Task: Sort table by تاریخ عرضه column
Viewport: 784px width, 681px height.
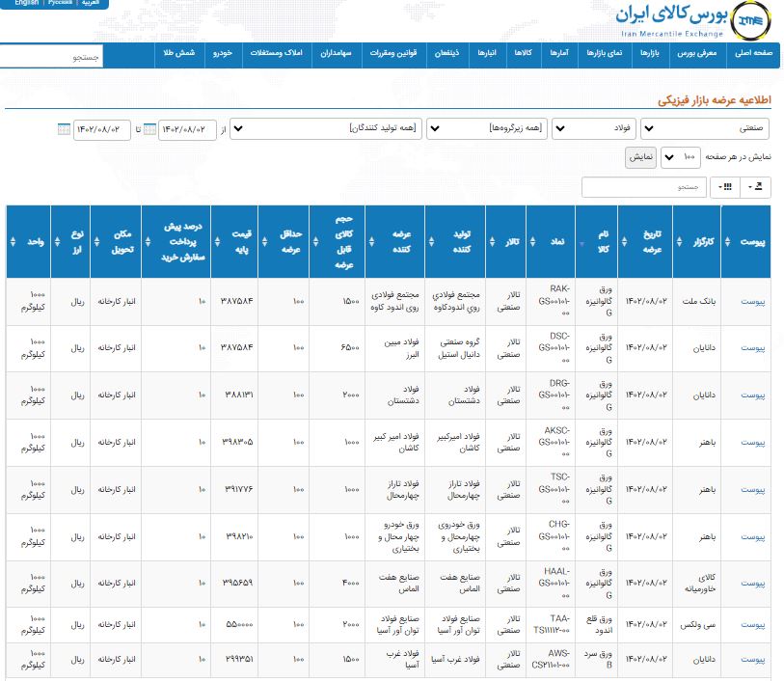Action: coord(645,241)
